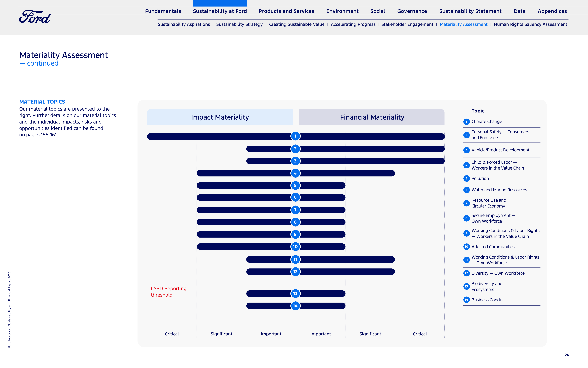
Task: Click legend badge 8 beside Secure Employment
Action: pyautogui.click(x=466, y=218)
